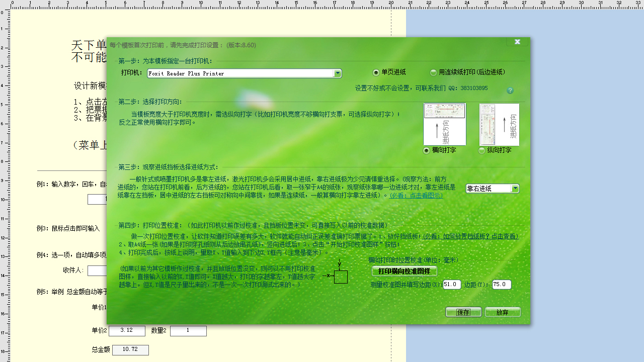Click the 边距(X) field showing 51.0
Screen dimensions: 644x362
coord(452,285)
